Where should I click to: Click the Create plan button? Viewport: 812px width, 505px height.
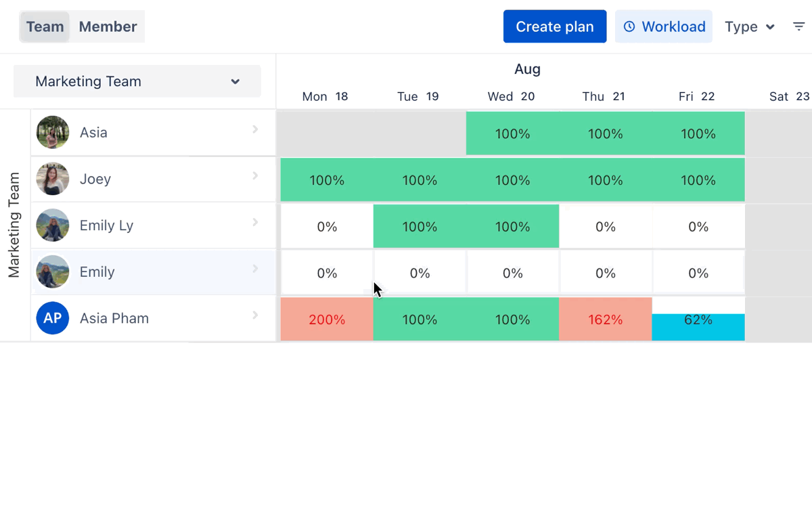click(x=555, y=26)
